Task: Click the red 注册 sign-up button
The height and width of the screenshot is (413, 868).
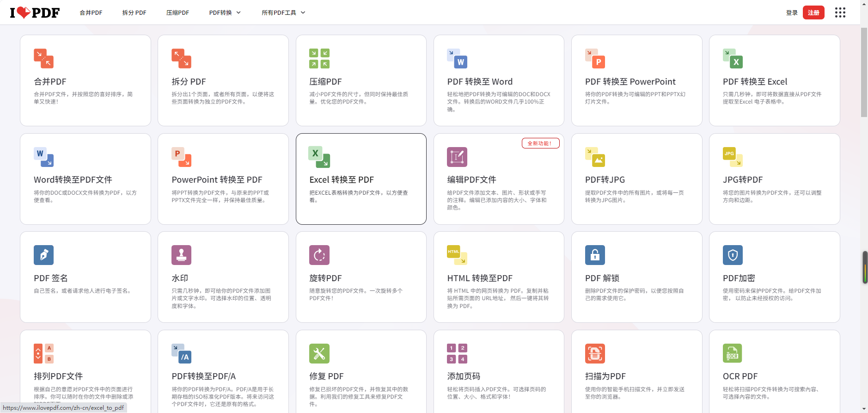Action: coord(813,12)
